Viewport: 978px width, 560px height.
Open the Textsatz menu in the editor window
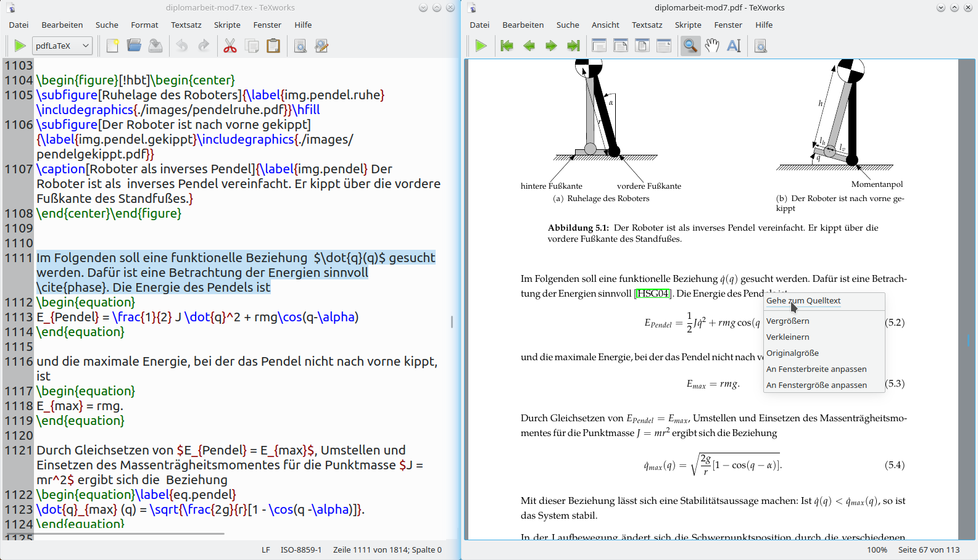[186, 25]
